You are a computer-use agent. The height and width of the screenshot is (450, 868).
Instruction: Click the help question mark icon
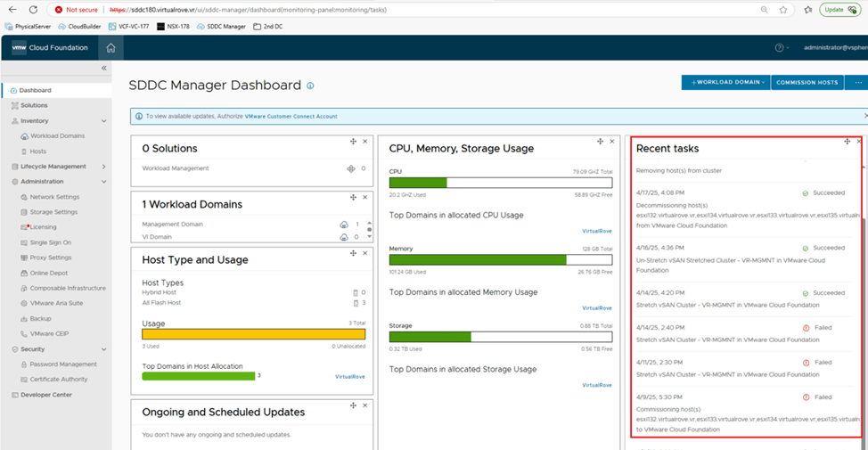[780, 48]
